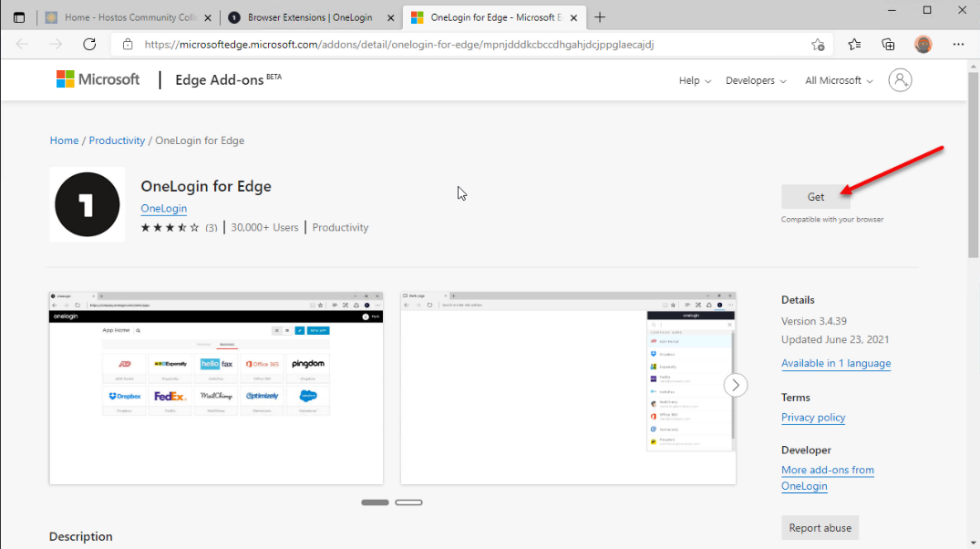Click the Microsoft account sign-in icon
Viewport: 980px width, 549px height.
(901, 80)
